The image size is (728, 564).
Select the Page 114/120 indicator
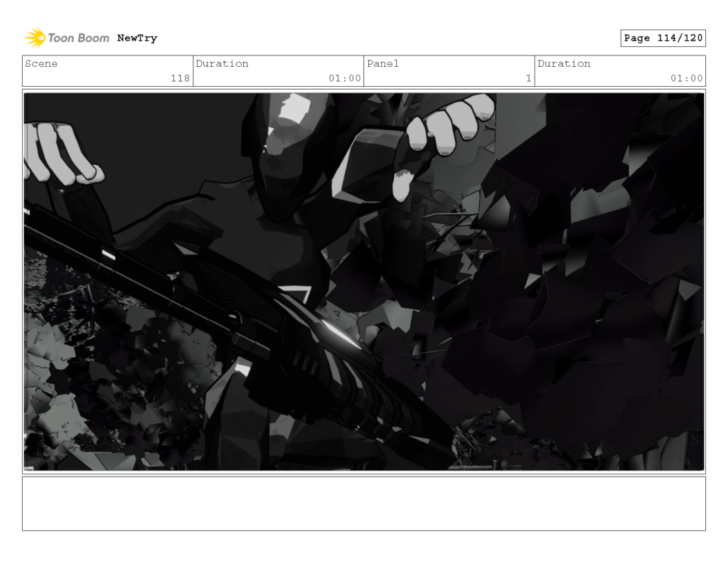pyautogui.click(x=664, y=38)
